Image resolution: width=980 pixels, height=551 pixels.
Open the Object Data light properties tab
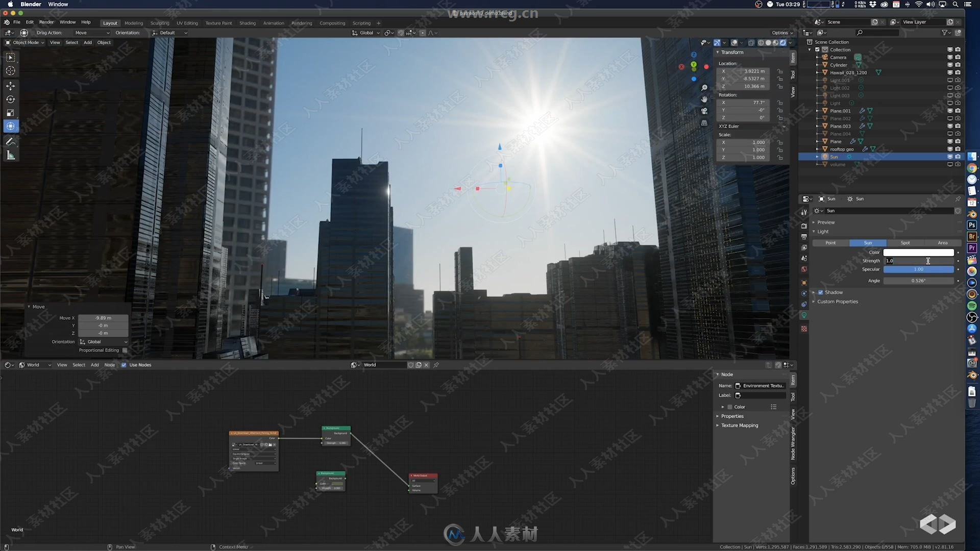click(804, 315)
